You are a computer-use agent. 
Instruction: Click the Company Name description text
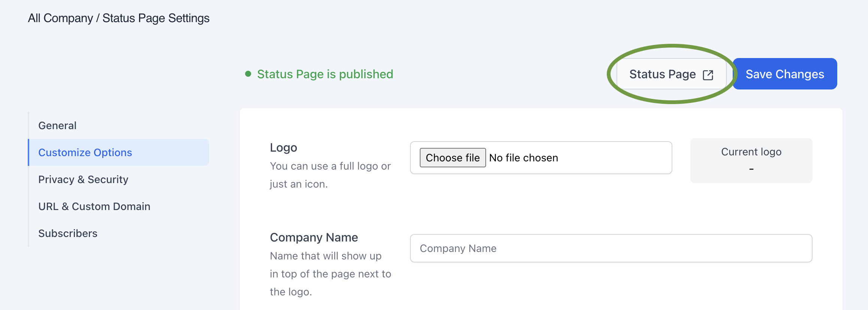[x=330, y=274]
